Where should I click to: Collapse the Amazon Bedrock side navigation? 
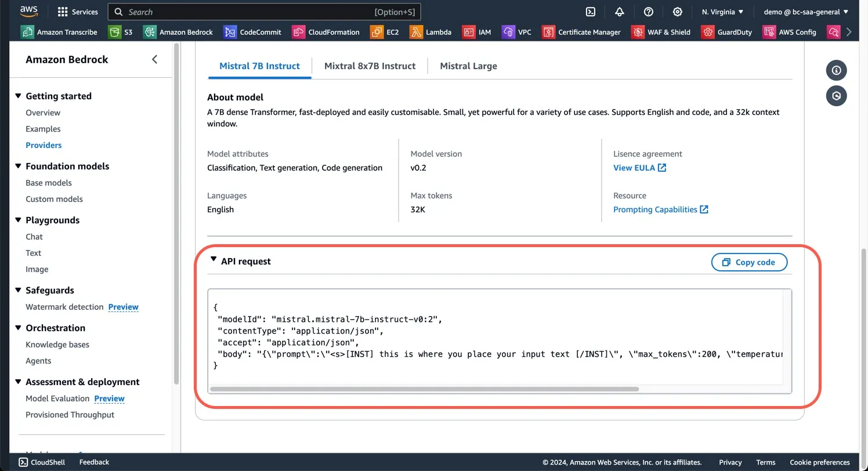[154, 59]
